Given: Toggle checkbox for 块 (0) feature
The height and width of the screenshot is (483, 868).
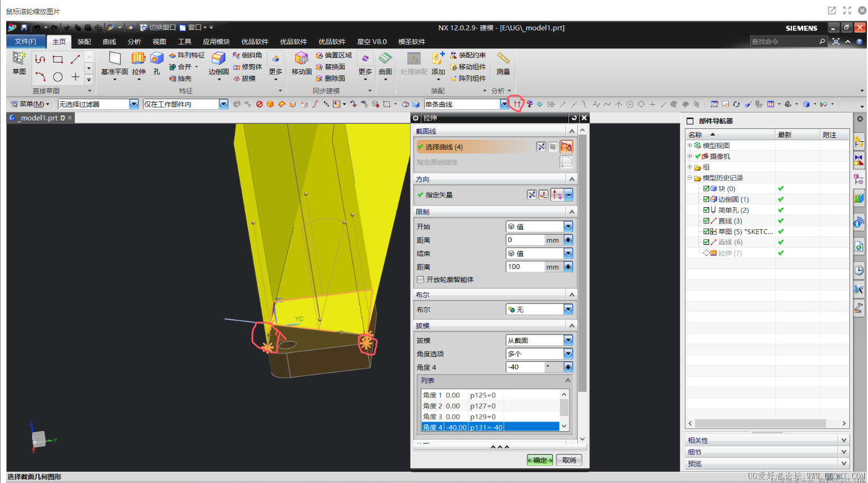Looking at the screenshot, I should click(706, 189).
